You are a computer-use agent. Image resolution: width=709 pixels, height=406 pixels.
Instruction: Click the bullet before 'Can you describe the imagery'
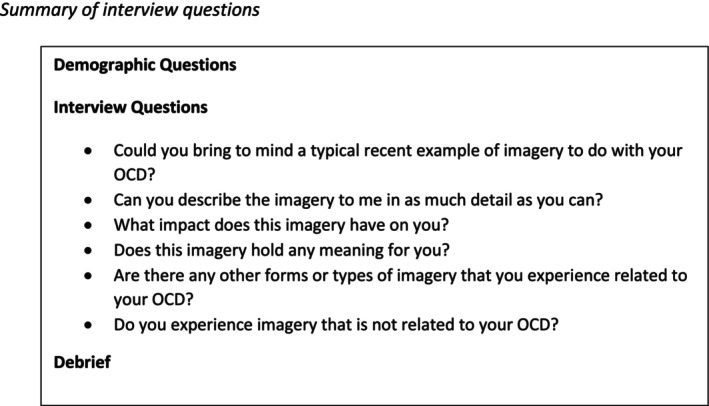(88, 200)
